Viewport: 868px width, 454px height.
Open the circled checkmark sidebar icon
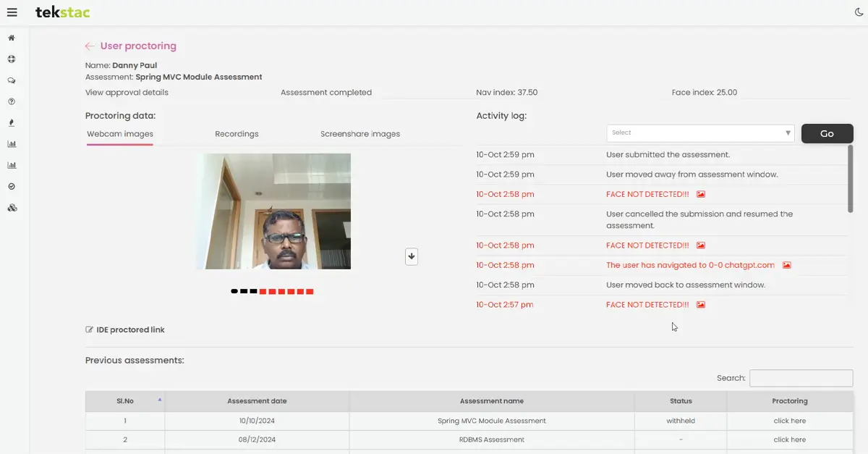point(12,187)
